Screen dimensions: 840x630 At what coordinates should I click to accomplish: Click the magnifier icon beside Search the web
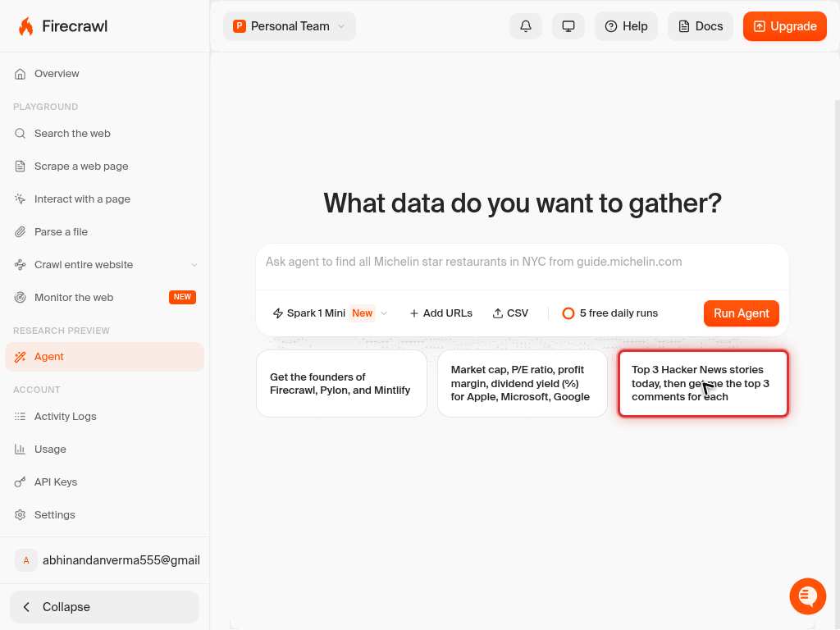pos(20,134)
